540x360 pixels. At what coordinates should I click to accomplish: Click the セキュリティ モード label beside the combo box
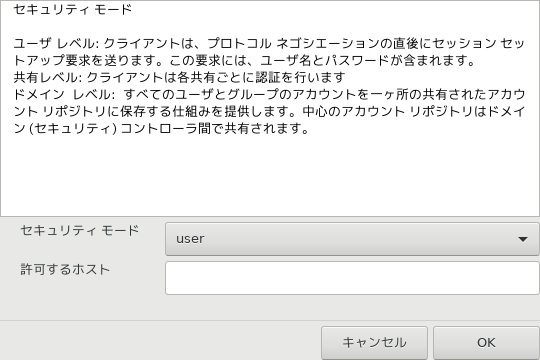(x=80, y=230)
